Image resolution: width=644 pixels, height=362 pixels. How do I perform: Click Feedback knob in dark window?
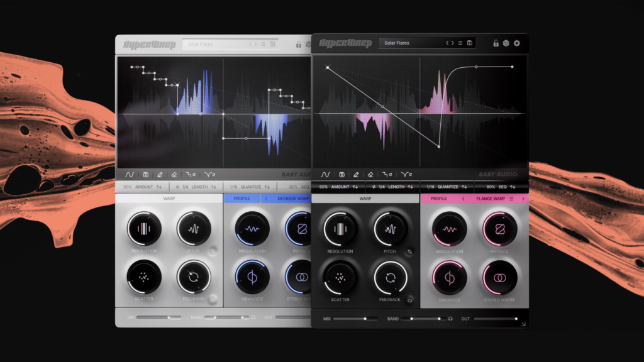pos(390,278)
